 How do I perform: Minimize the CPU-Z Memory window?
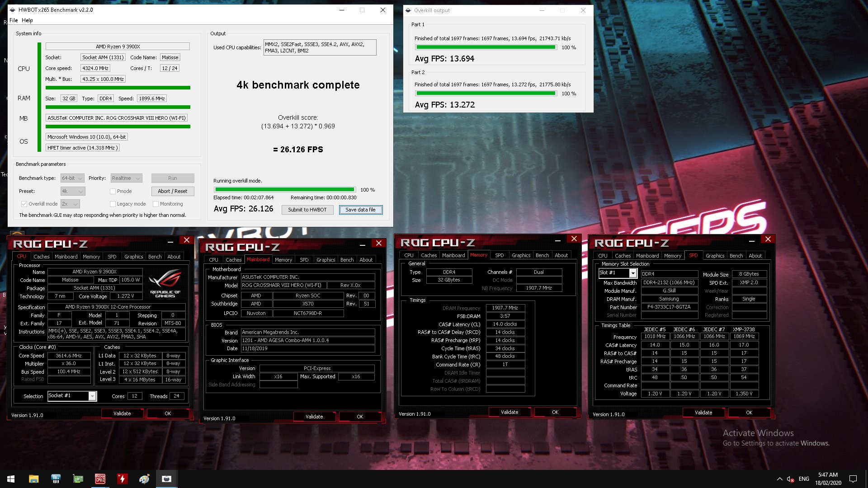(558, 239)
